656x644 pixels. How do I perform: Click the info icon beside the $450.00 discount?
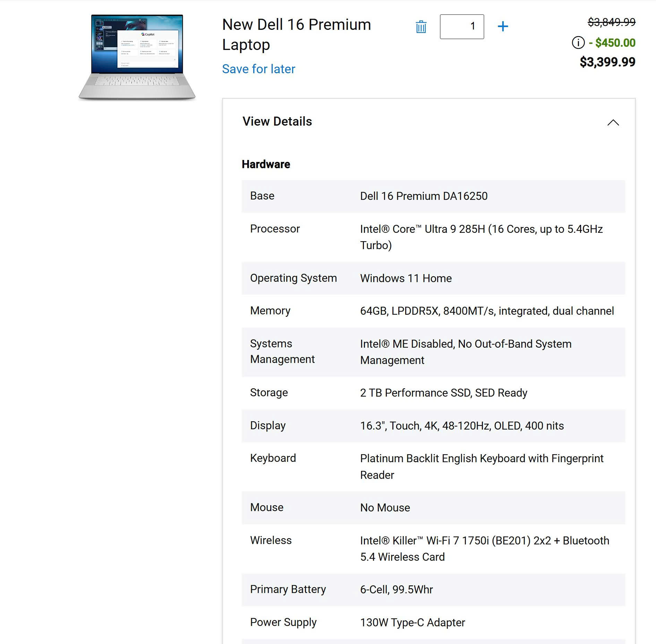pos(578,43)
